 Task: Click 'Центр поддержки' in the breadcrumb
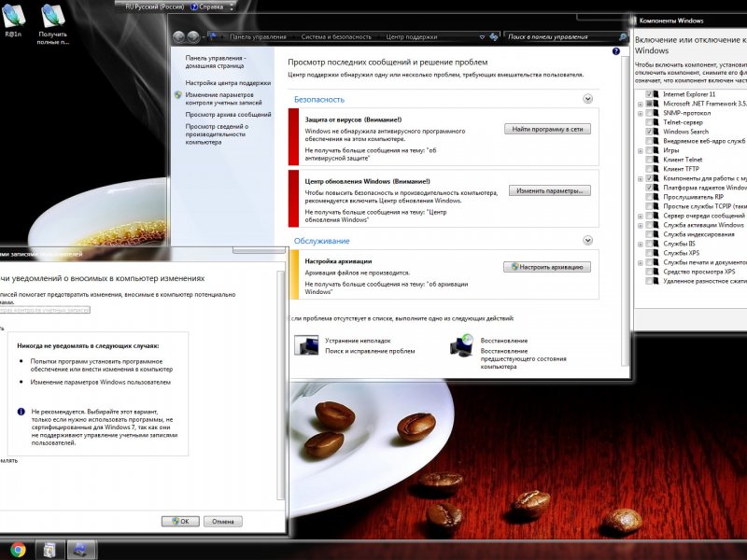pyautogui.click(x=412, y=36)
